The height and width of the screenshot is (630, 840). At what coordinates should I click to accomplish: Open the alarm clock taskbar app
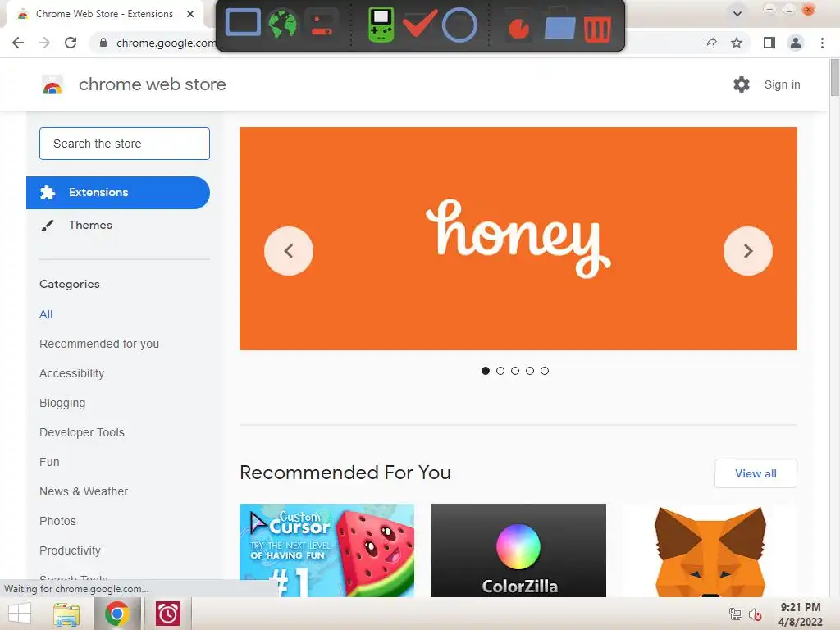(x=167, y=614)
